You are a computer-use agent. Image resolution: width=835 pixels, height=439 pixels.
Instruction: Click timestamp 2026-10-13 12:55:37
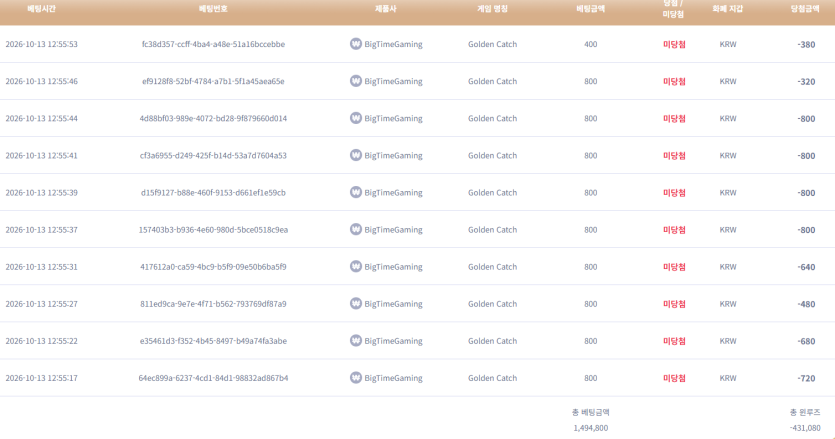point(42,230)
